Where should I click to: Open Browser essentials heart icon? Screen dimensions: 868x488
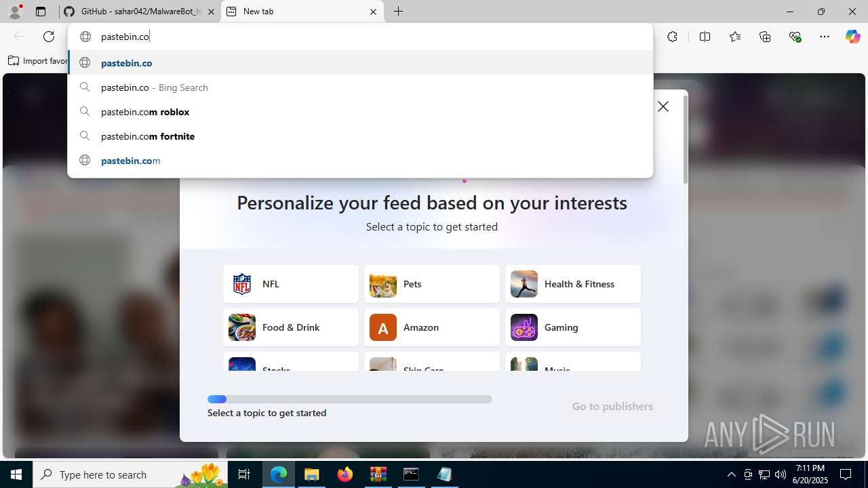click(x=795, y=37)
